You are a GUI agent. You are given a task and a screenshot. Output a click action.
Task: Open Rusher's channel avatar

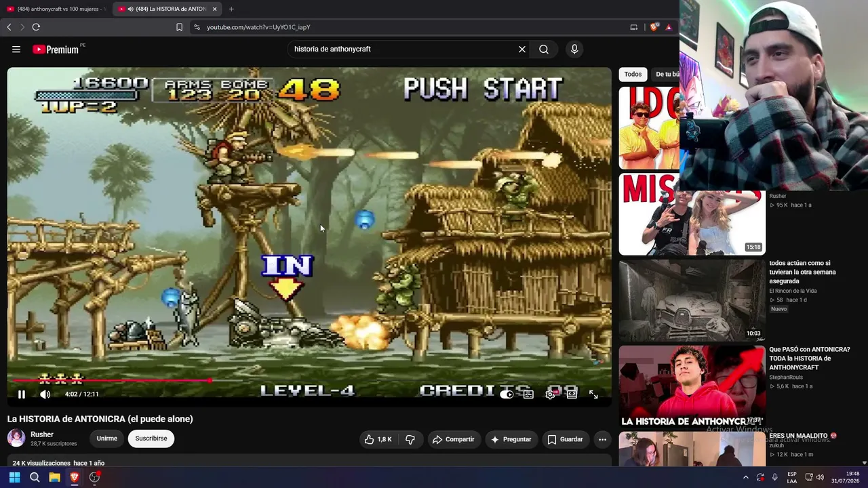tap(16, 438)
